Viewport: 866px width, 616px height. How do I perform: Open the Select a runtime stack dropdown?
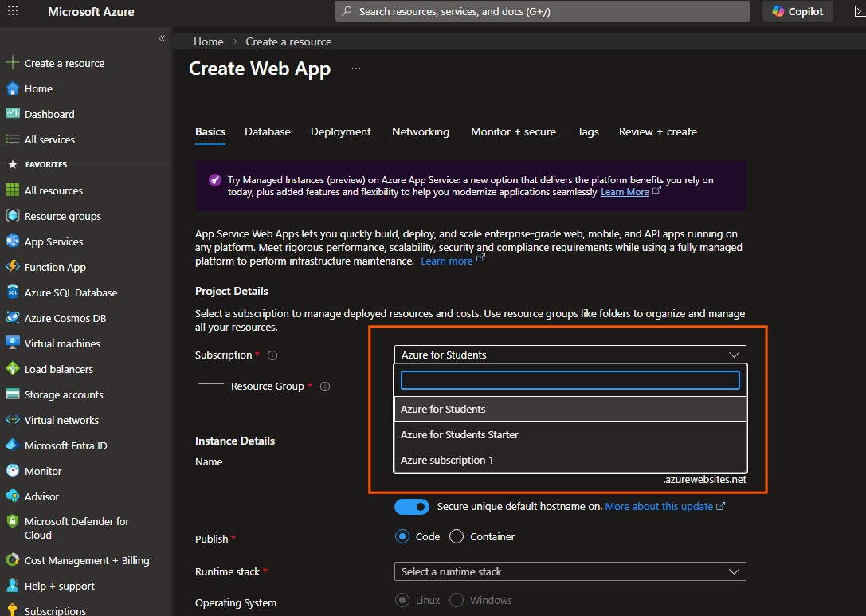coord(570,571)
